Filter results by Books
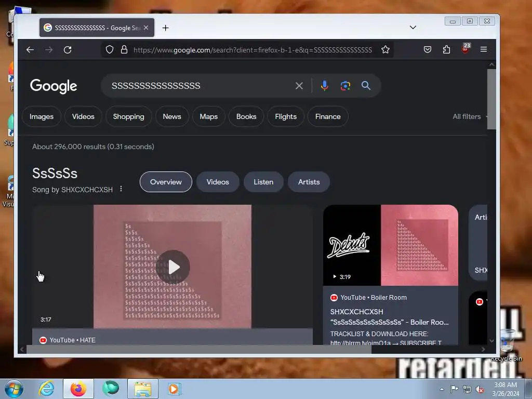532x399 pixels. pyautogui.click(x=246, y=116)
